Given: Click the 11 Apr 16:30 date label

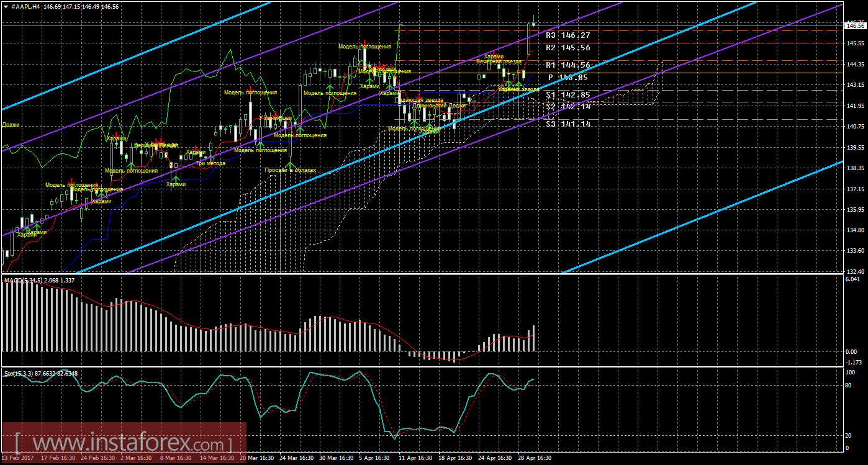Looking at the screenshot, I should click(415, 458).
